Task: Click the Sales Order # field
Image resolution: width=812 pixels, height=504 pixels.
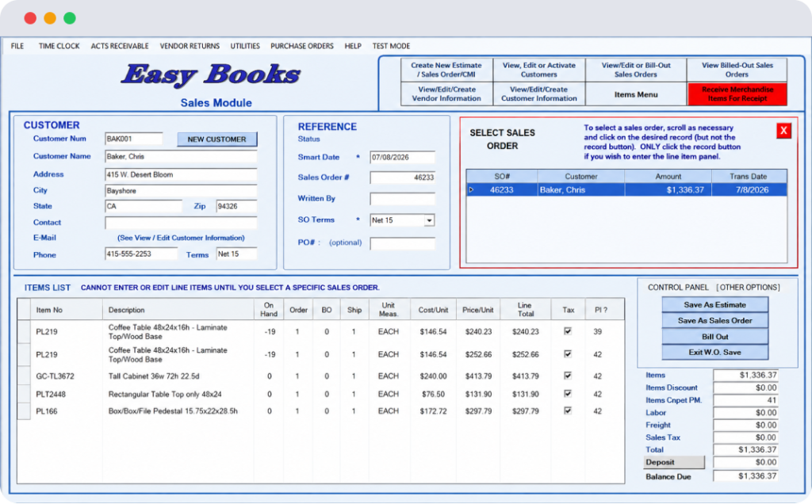Action: click(x=402, y=178)
